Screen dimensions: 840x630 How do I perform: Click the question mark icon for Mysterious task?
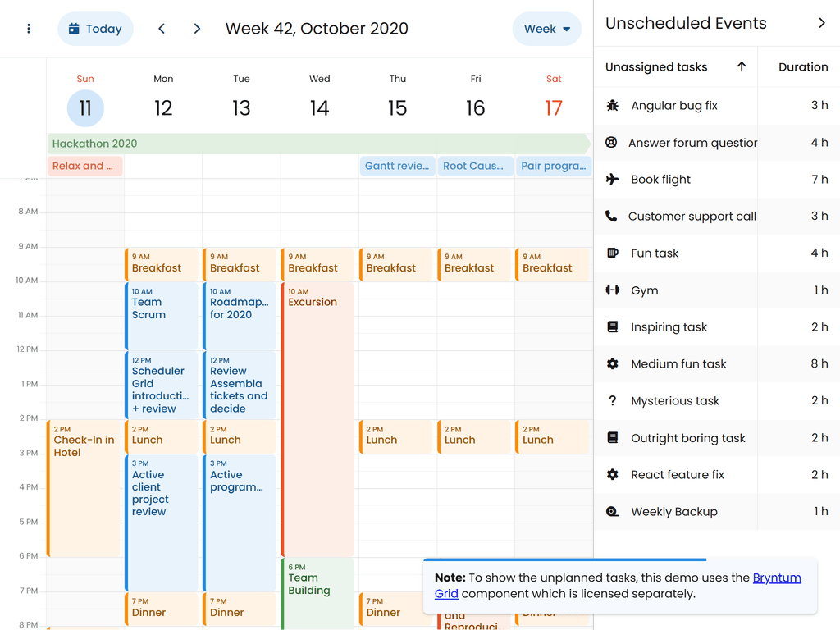coord(612,400)
